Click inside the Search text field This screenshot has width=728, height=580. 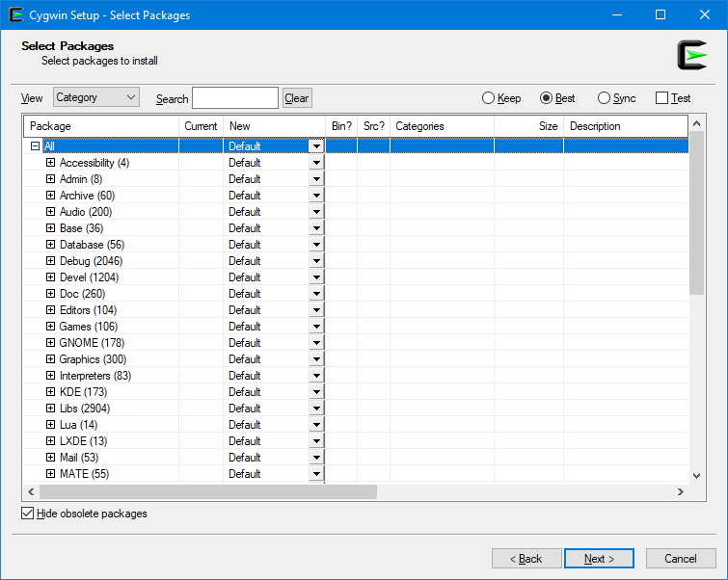235,98
